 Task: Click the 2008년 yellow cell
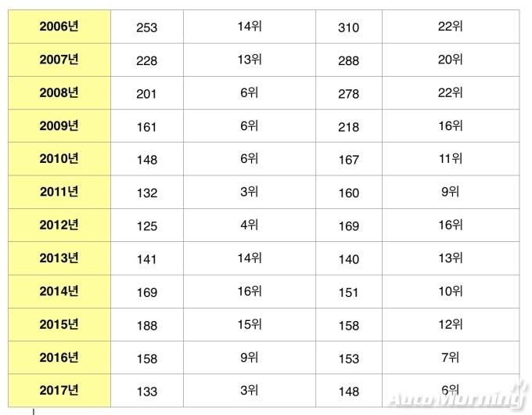click(x=59, y=92)
